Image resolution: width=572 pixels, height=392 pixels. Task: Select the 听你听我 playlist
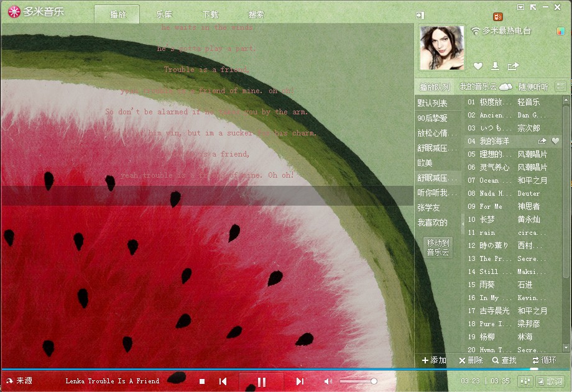pyautogui.click(x=438, y=193)
